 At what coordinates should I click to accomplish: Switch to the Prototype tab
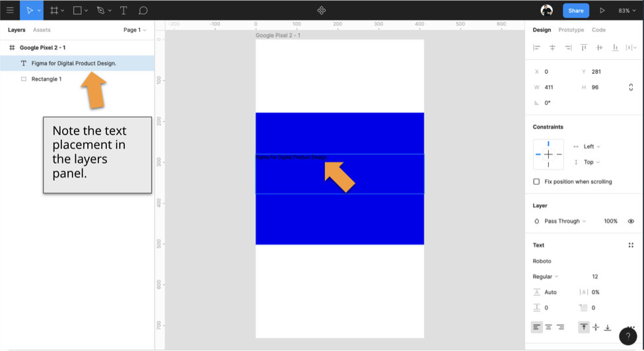[571, 30]
